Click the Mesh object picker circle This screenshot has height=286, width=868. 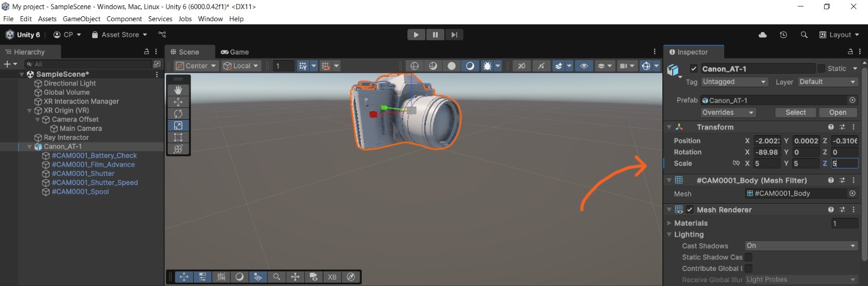pos(852,193)
